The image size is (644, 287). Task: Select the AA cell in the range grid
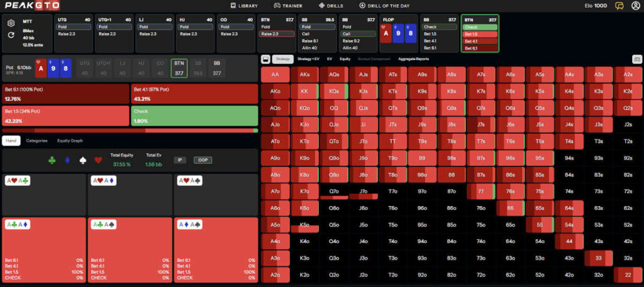275,75
